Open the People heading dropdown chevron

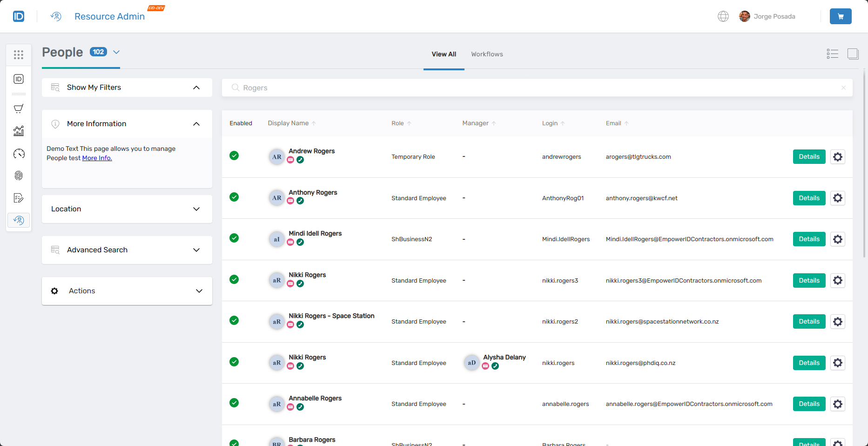[116, 52]
